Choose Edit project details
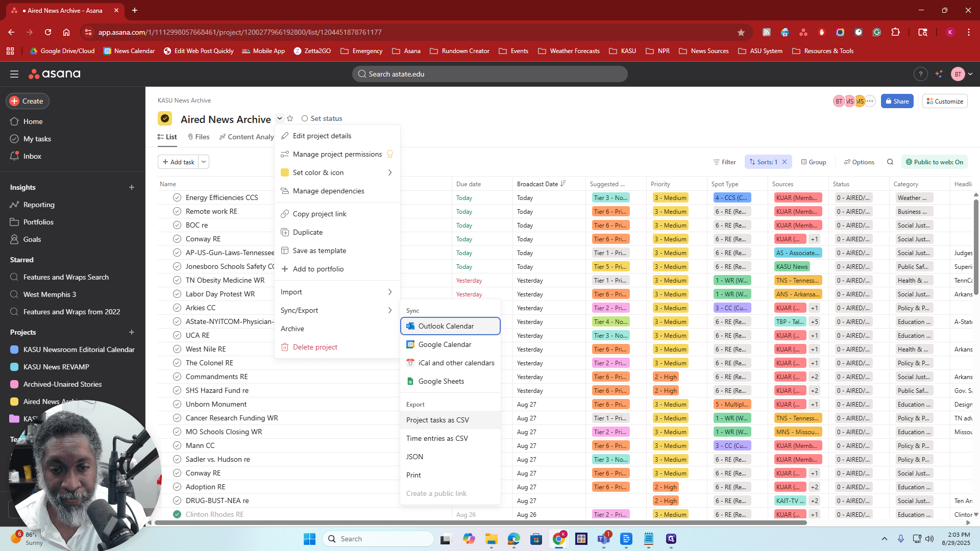The height and width of the screenshot is (551, 980). [x=337, y=136]
